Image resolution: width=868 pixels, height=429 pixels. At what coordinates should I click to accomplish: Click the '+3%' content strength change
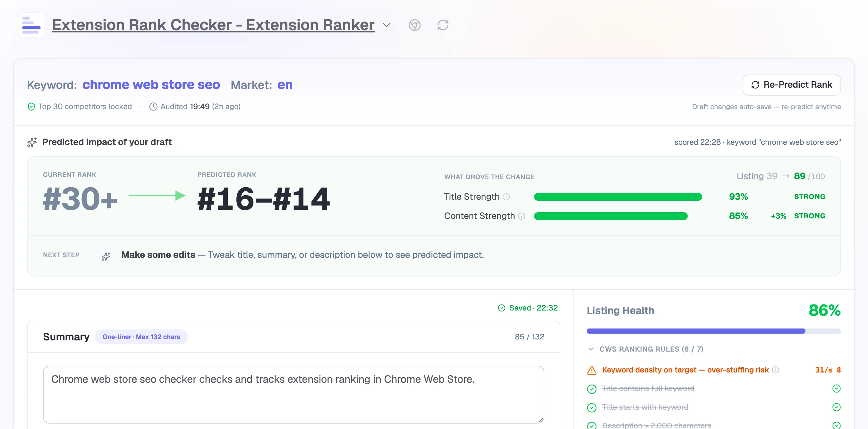click(x=778, y=216)
